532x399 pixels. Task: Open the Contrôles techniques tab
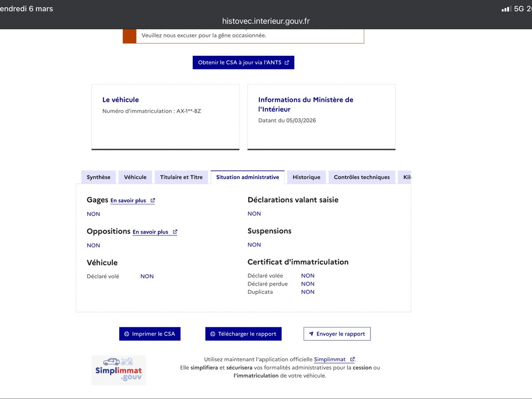coord(362,177)
